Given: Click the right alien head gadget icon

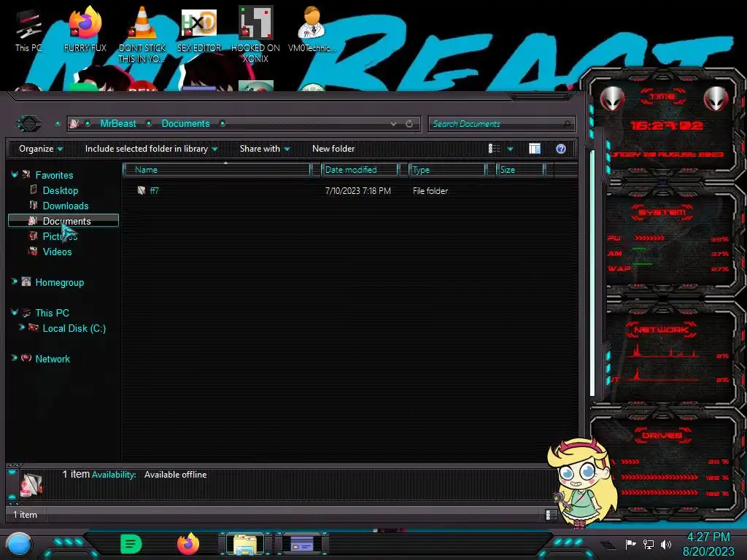Looking at the screenshot, I should [x=716, y=99].
